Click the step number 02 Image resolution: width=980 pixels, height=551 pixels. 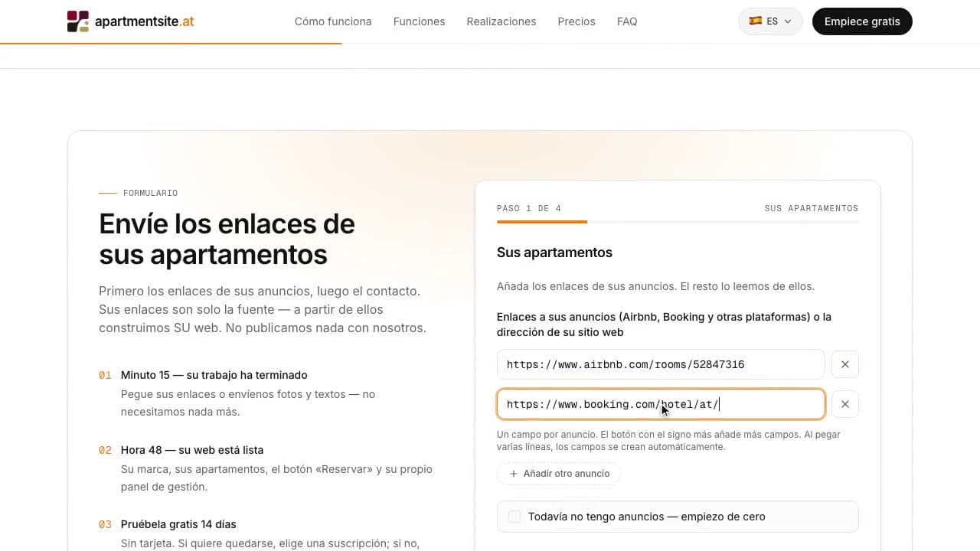coord(105,450)
